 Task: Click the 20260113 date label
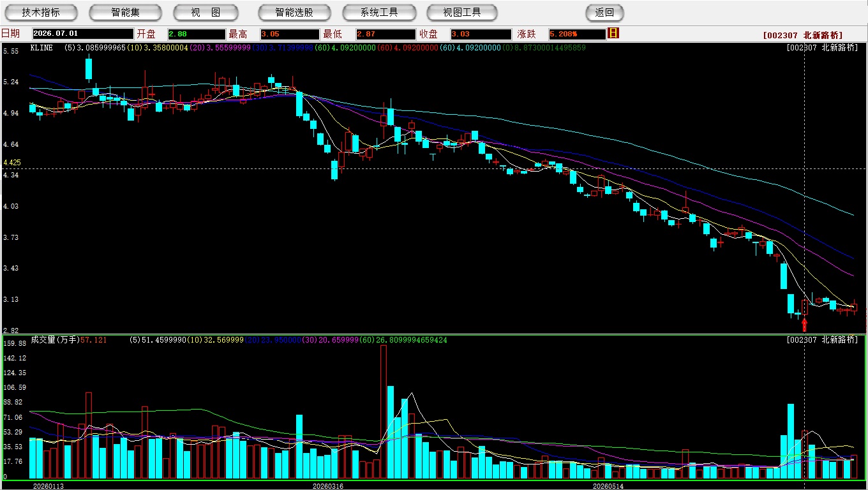49,486
